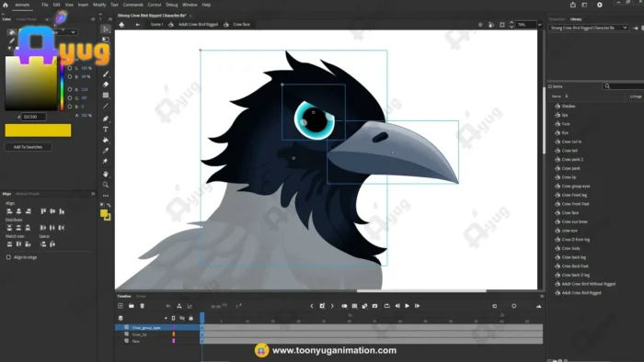
Task: Select the Eyedropper tool
Action: 106,151
